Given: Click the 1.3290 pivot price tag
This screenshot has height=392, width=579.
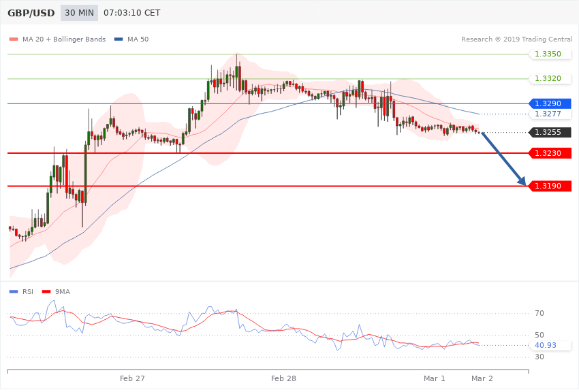Looking at the screenshot, I should pos(550,103).
